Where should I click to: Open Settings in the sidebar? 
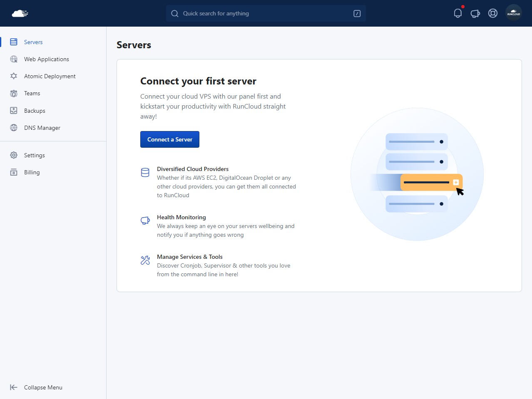tap(34, 155)
